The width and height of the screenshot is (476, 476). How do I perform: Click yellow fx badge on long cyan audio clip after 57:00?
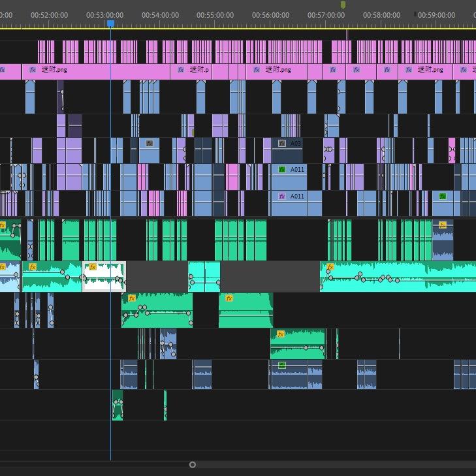point(330,267)
